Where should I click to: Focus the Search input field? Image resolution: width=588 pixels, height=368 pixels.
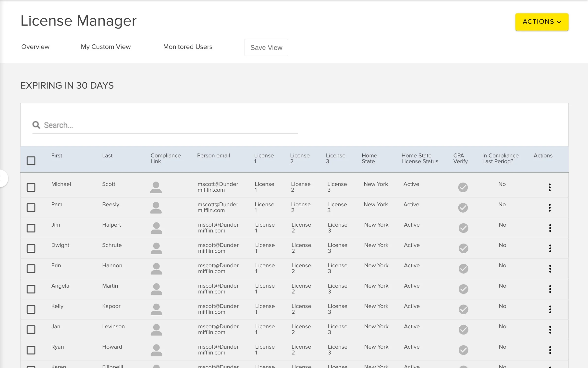click(165, 125)
